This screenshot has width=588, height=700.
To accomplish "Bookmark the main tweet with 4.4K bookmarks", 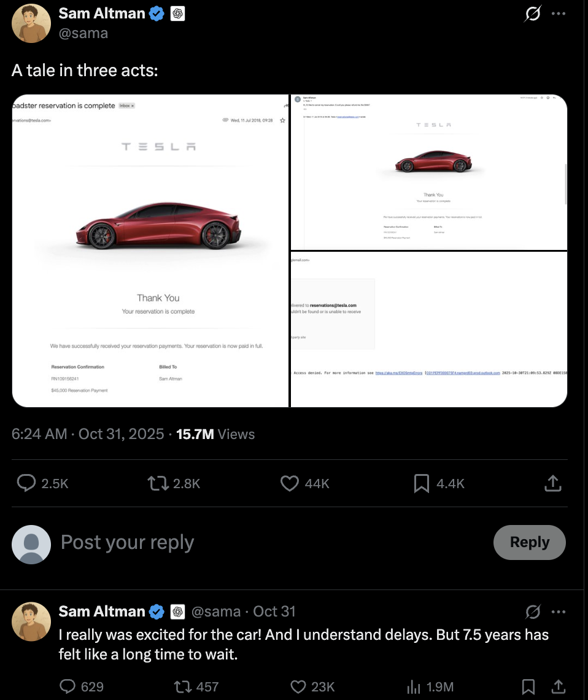I will 422,484.
